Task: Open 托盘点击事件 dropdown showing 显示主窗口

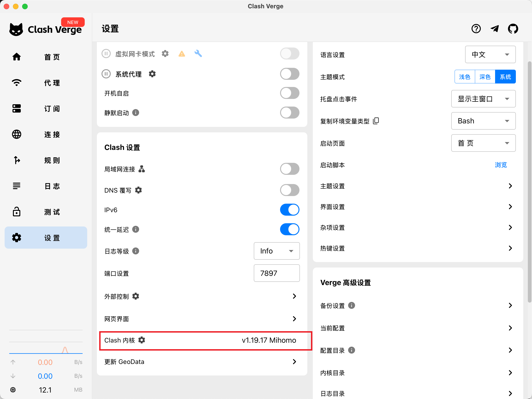Action: click(483, 99)
